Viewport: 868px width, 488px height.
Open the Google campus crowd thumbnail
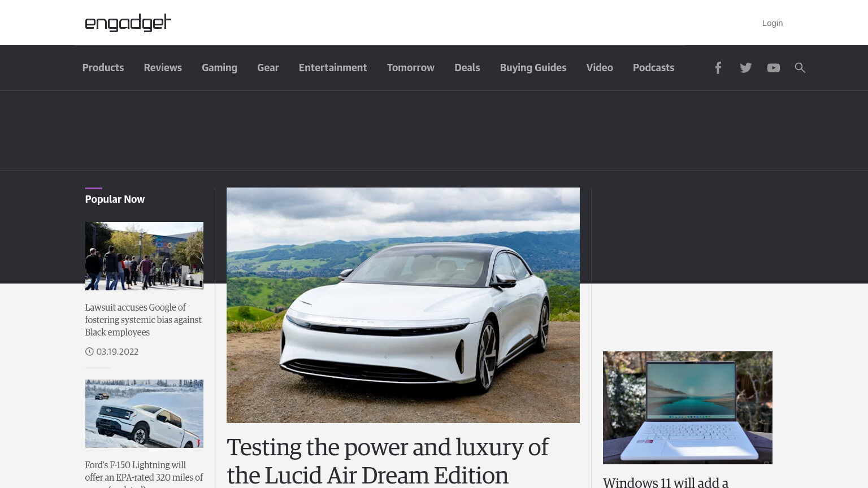(144, 256)
